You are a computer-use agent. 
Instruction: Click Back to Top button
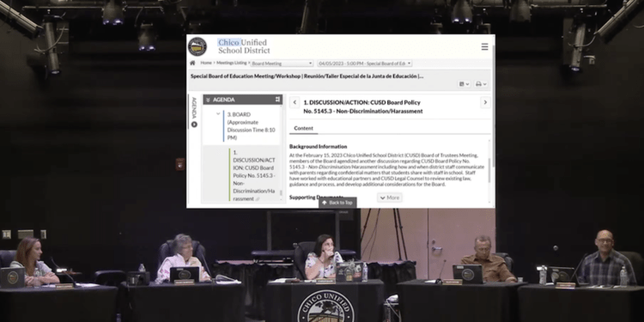click(337, 203)
